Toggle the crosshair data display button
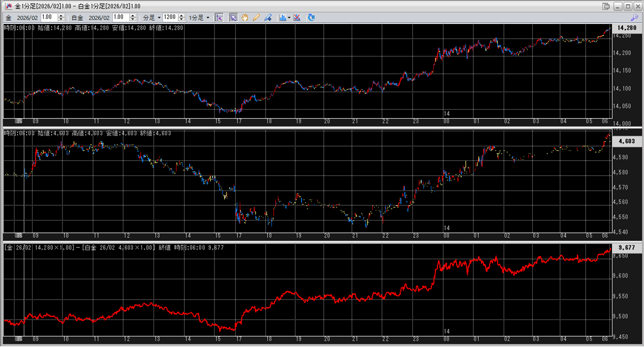 219,18
